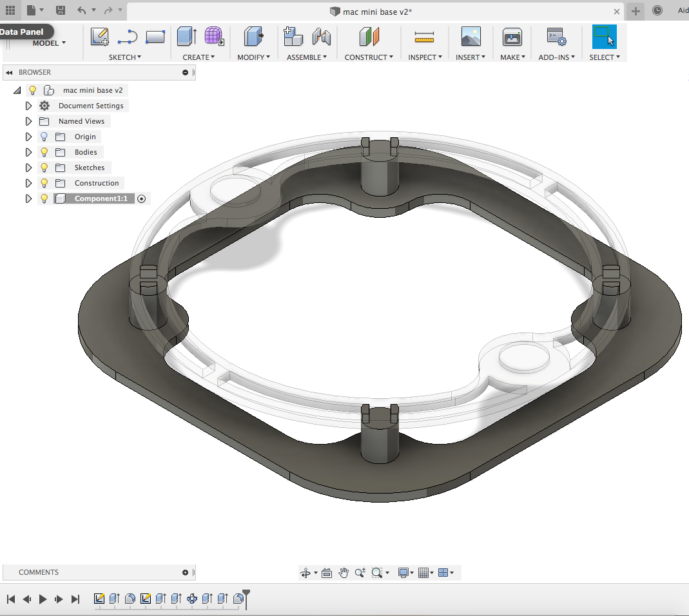Click the Look At icon
Image resolution: width=689 pixels, height=616 pixels.
[327, 572]
